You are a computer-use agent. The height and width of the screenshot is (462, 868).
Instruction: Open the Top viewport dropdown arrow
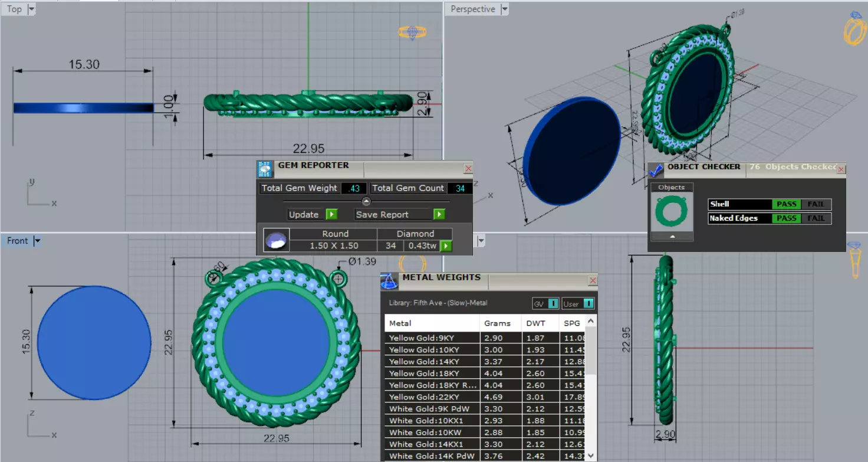click(x=31, y=9)
